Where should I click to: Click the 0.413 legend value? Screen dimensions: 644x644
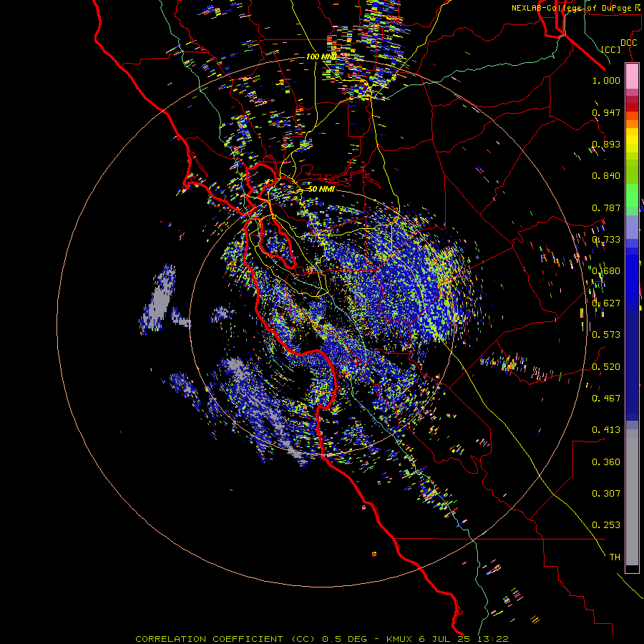click(x=606, y=430)
